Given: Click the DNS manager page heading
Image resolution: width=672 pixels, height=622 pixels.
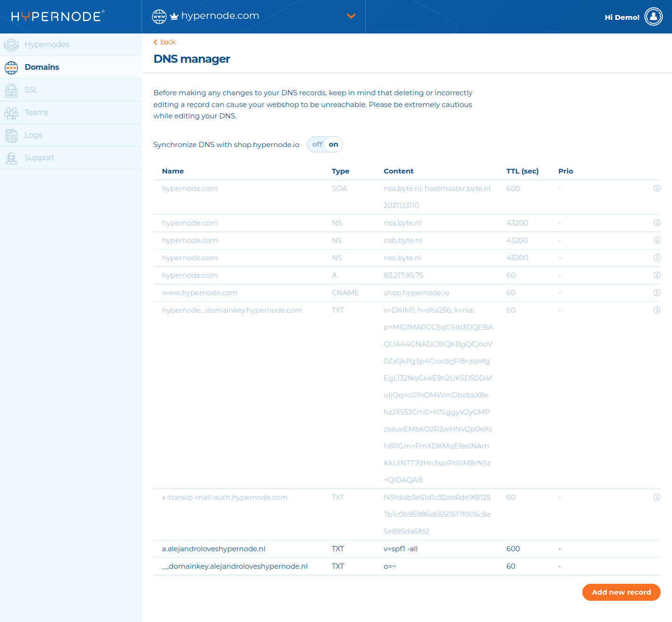Looking at the screenshot, I should click(x=192, y=59).
